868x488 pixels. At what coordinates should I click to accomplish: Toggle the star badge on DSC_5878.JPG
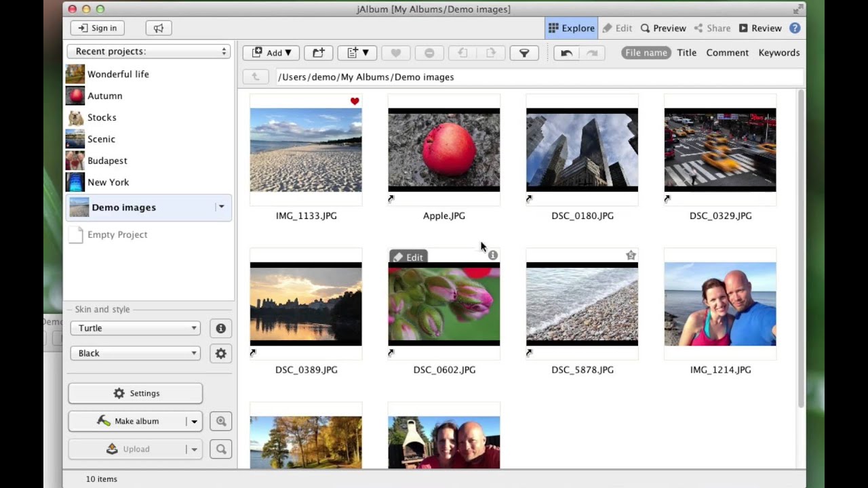(x=631, y=255)
